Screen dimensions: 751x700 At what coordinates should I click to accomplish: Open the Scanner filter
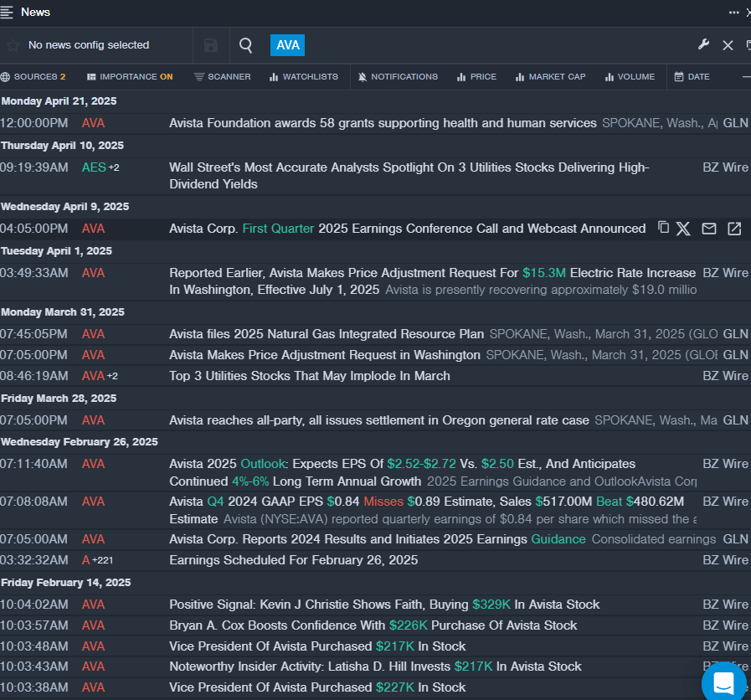point(222,77)
